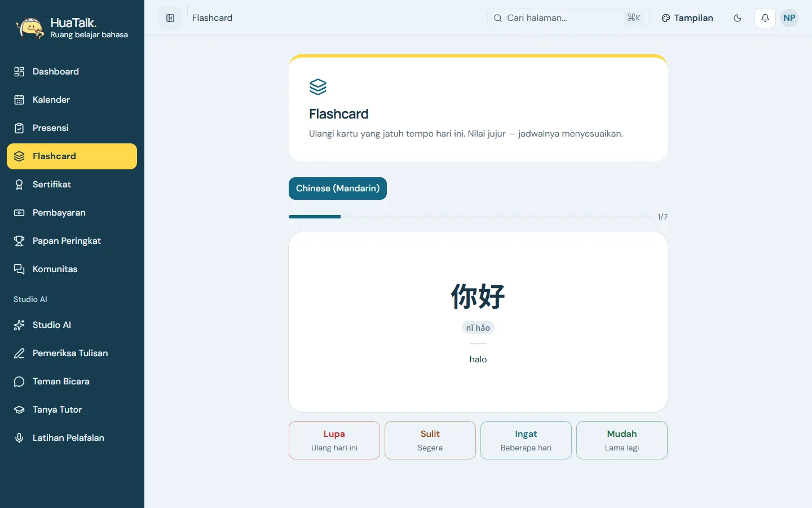Rate card as Mudah
Image resolution: width=812 pixels, height=508 pixels.
(x=622, y=440)
